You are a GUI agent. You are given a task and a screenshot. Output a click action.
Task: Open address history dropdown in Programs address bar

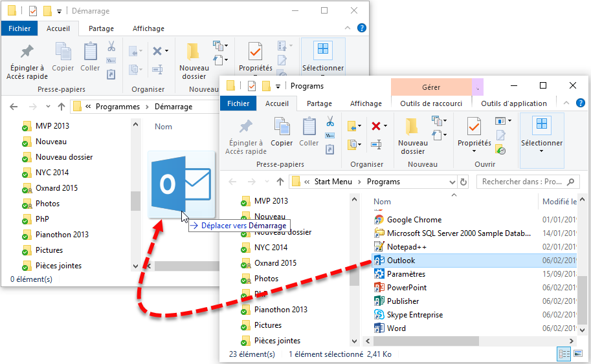click(x=451, y=182)
